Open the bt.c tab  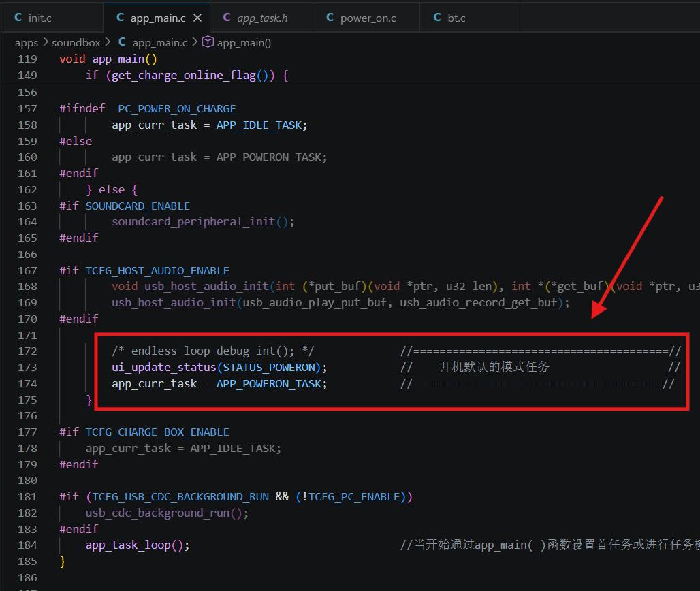[471, 18]
